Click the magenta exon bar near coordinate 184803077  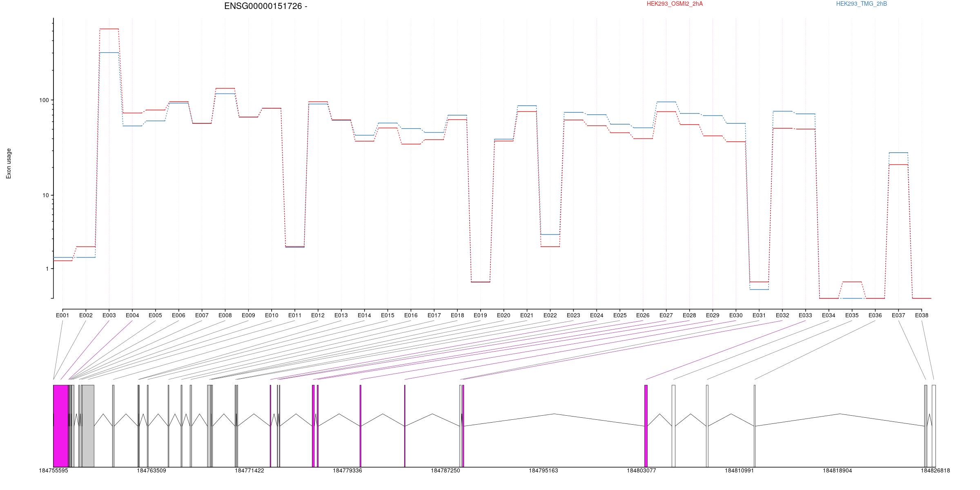[646, 426]
